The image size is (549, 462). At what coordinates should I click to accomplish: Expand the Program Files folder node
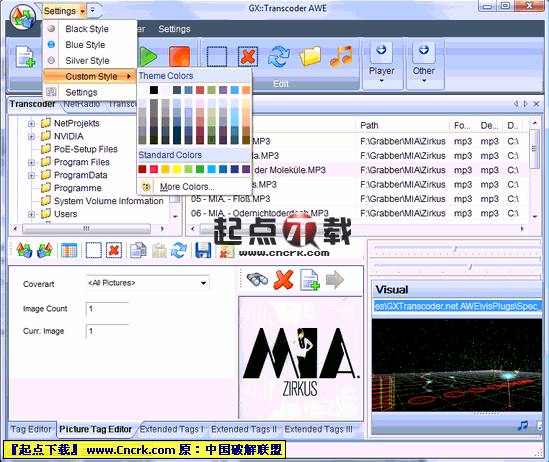(31, 162)
